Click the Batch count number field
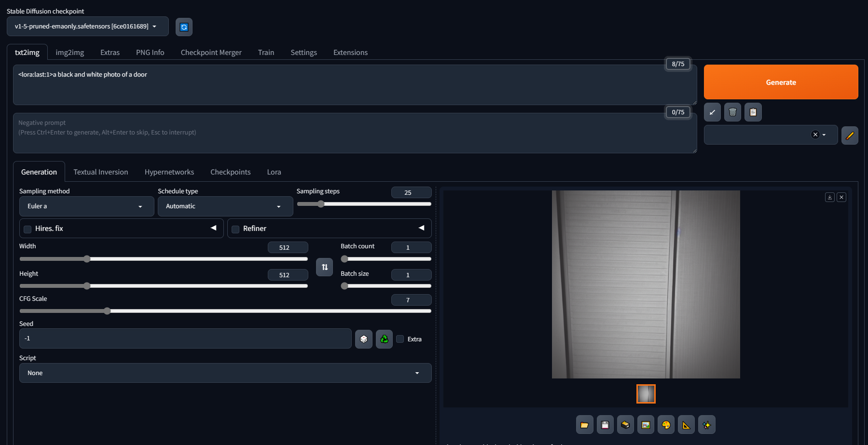The width and height of the screenshot is (868, 445). (x=411, y=247)
